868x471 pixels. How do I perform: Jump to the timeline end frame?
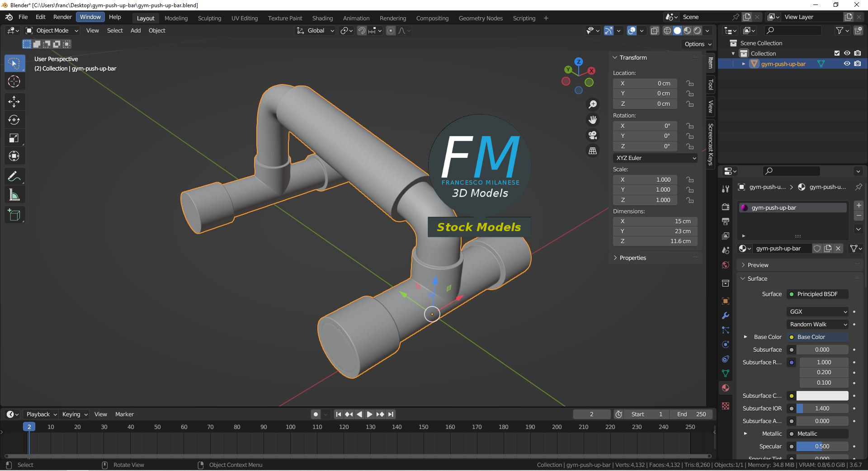coord(391,414)
